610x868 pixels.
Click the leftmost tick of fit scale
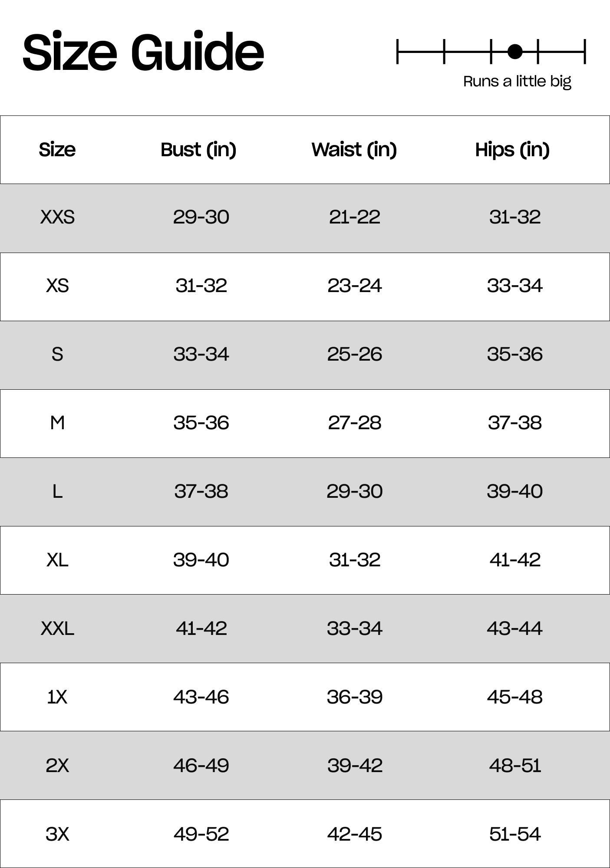398,52
